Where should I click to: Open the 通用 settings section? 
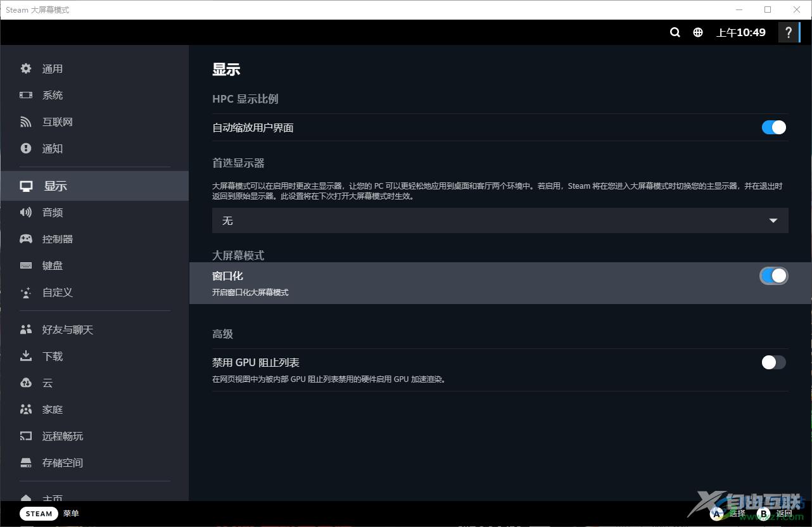tap(94, 68)
